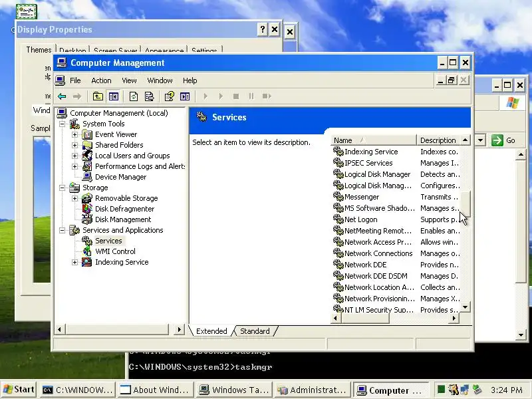This screenshot has width=532, height=399.
Task: Select the Messenger service row
Action: pyautogui.click(x=362, y=197)
